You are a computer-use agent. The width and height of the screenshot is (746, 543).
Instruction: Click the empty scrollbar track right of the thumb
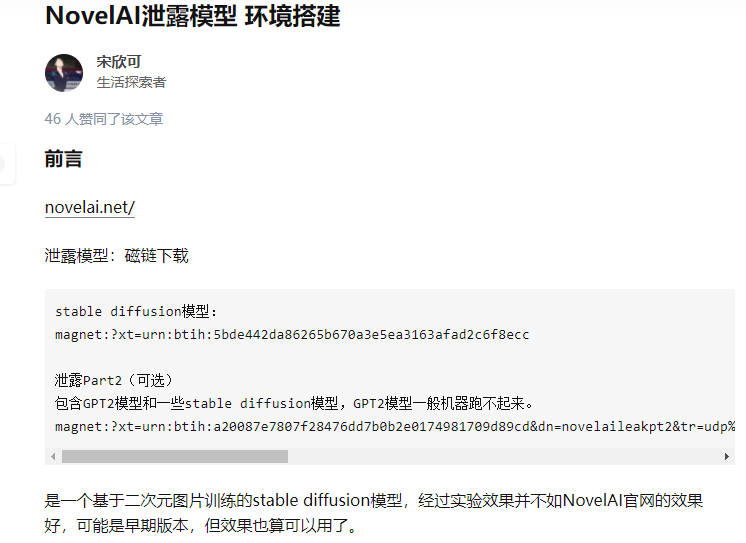[x=504, y=456]
